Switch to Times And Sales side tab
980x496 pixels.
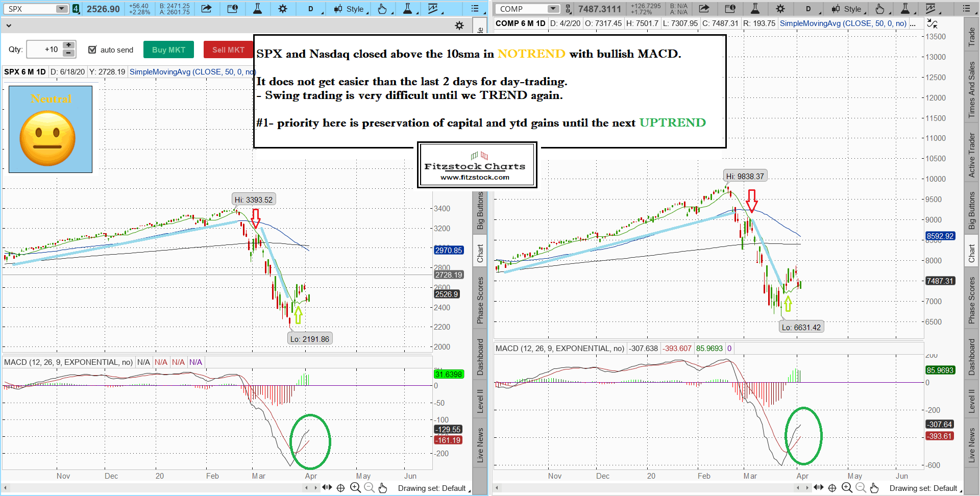click(x=972, y=90)
